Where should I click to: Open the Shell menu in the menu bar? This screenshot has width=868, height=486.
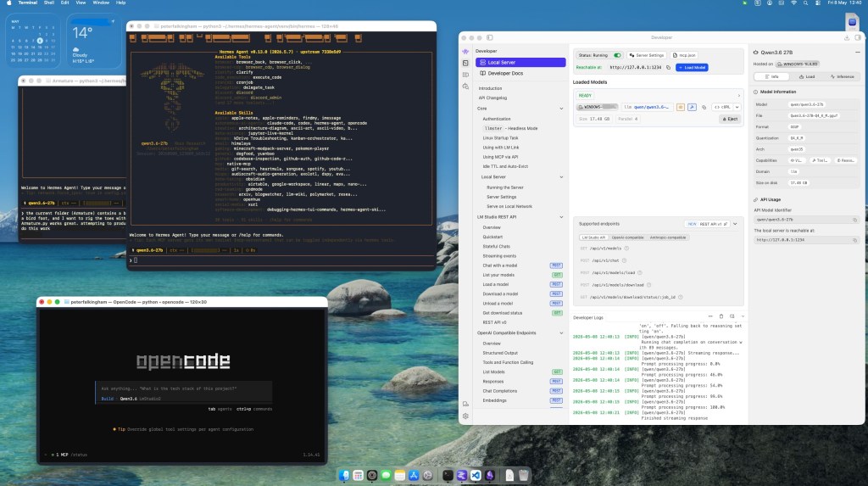click(48, 3)
